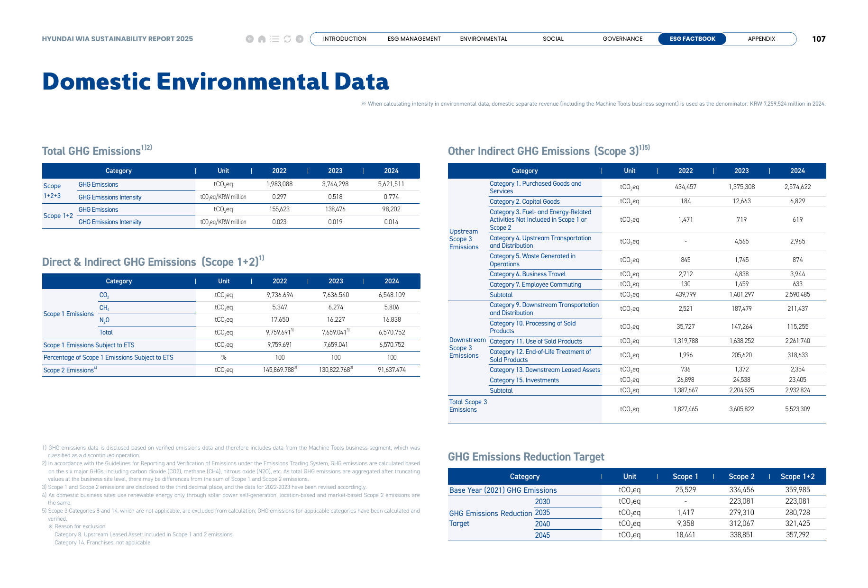Viewport: 868px width, 588px height.
Task: Click the 'N2O' row label
Action: [104, 320]
